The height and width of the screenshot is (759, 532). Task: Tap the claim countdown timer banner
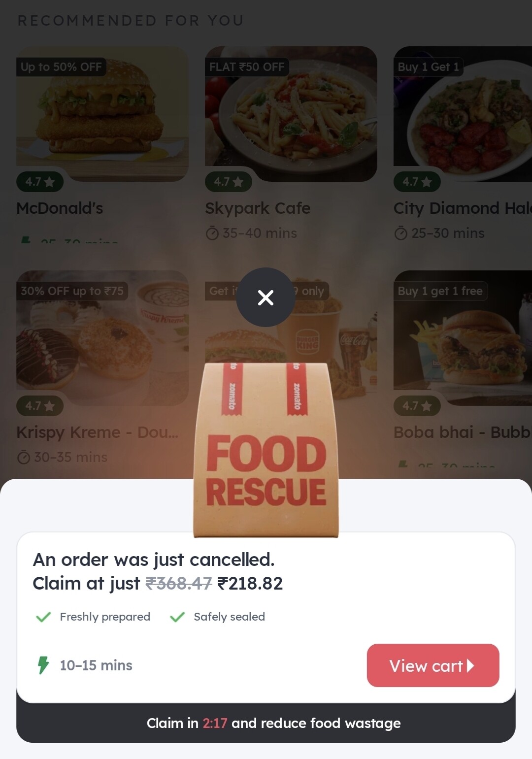coord(266,723)
